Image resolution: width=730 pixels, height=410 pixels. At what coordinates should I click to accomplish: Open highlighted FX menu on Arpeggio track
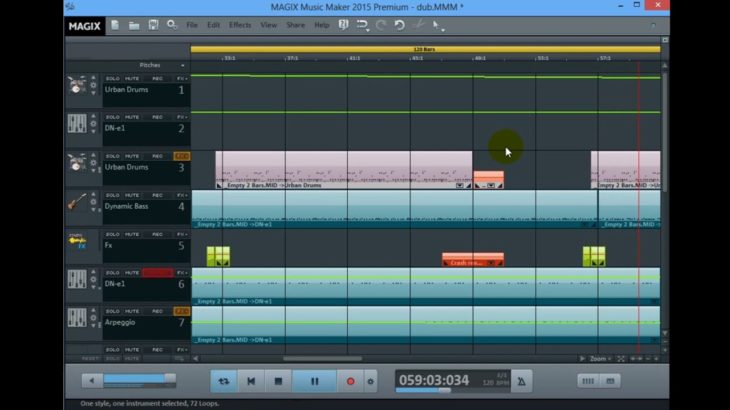click(182, 311)
